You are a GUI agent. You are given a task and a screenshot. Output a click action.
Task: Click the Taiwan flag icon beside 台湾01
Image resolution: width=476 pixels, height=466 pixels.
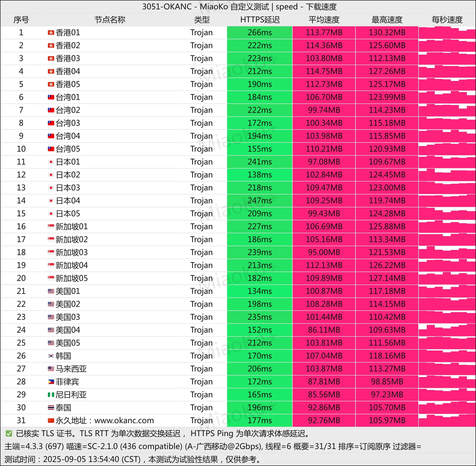[51, 97]
